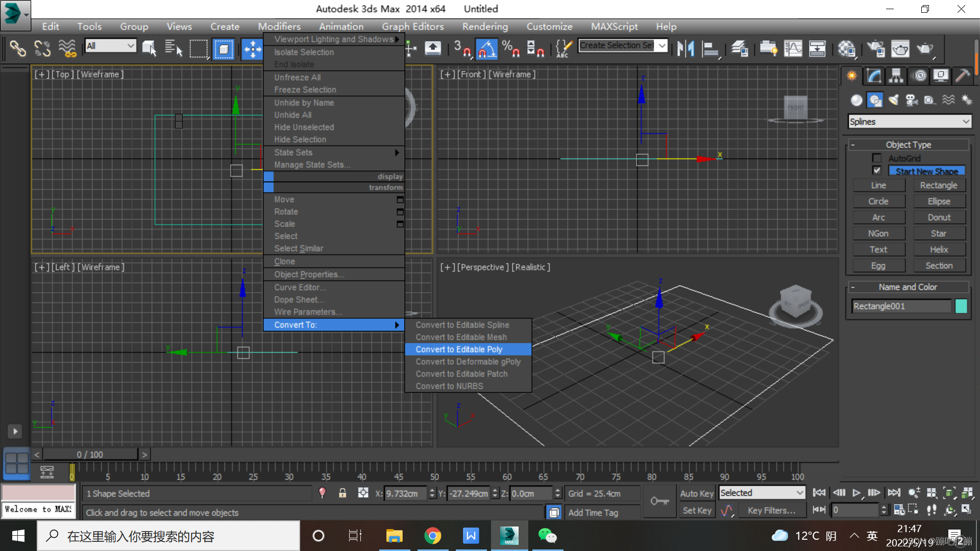
Task: Choose Convert to Editable Spline
Action: pos(468,325)
